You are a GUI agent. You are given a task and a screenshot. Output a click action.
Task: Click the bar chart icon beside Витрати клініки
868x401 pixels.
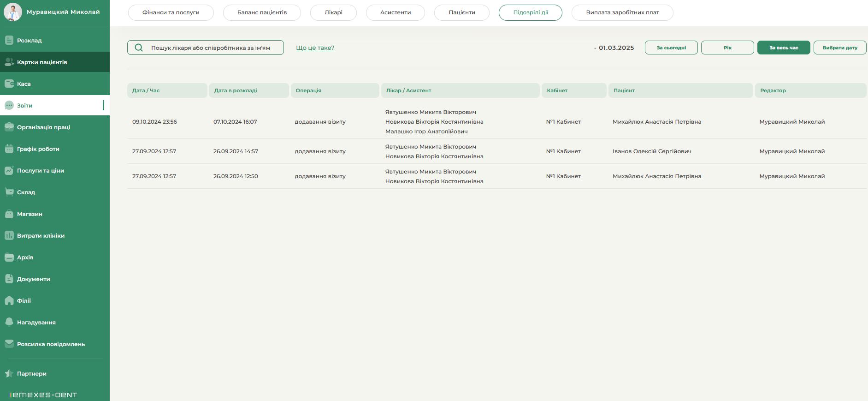(9, 235)
